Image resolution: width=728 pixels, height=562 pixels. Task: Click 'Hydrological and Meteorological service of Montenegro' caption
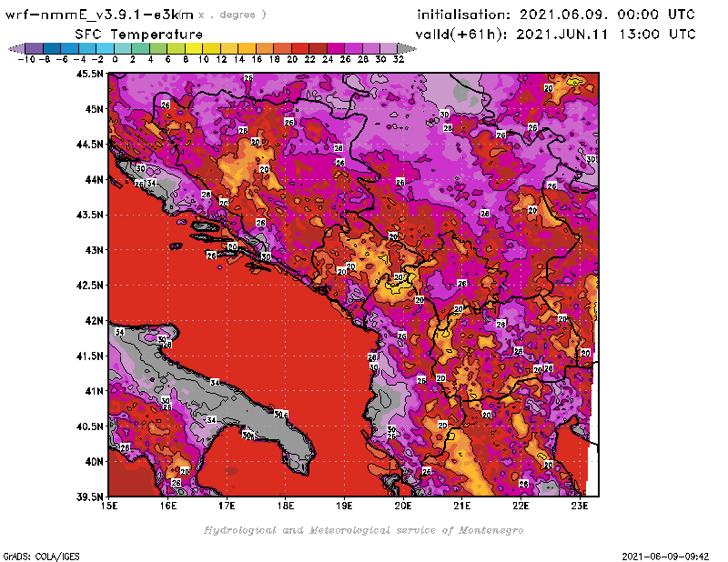pyautogui.click(x=363, y=530)
